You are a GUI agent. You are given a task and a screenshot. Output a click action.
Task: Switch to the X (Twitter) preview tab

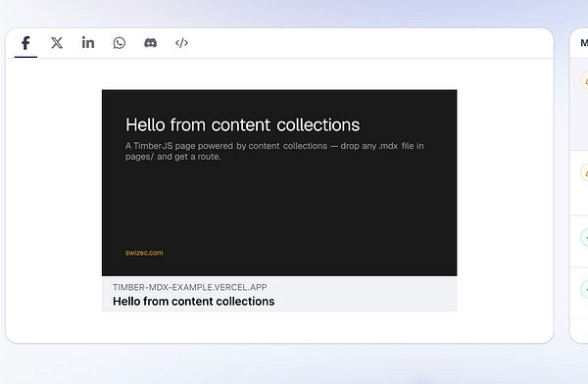[x=57, y=43]
